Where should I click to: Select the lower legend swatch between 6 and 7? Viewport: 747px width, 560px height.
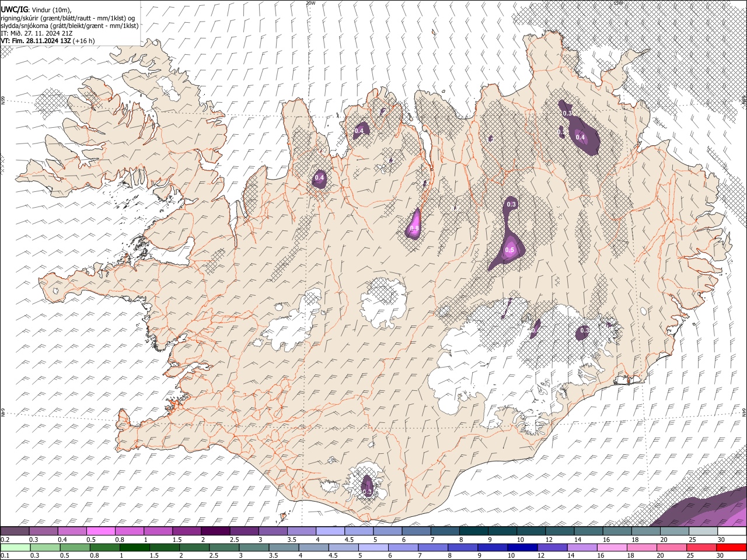pyautogui.click(x=404, y=547)
